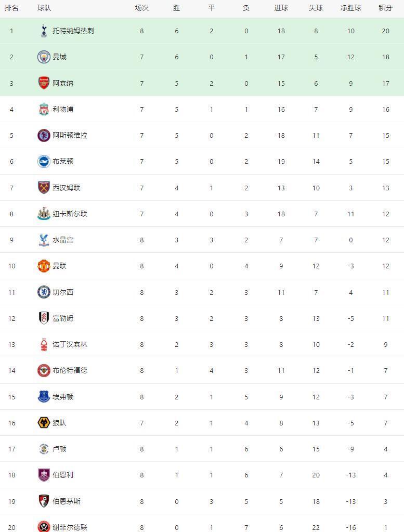Click the Liverpool club crest
The width and height of the screenshot is (404, 532).
click(44, 109)
